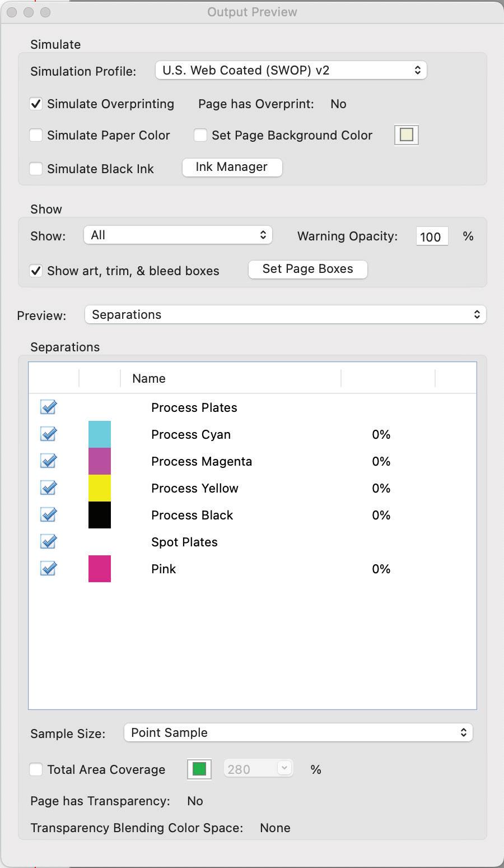Open the Sample Size dropdown

click(298, 732)
